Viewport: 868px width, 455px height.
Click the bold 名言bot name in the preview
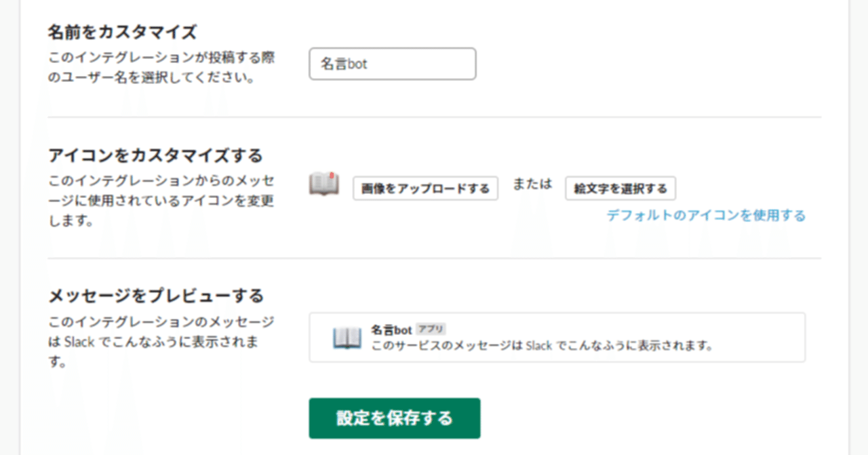(x=391, y=330)
